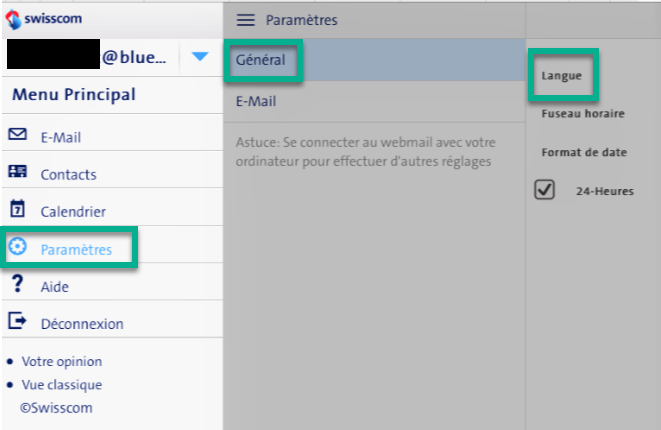Image resolution: width=661 pixels, height=430 pixels.
Task: Click the E-Mail envelope icon
Action: click(x=17, y=135)
